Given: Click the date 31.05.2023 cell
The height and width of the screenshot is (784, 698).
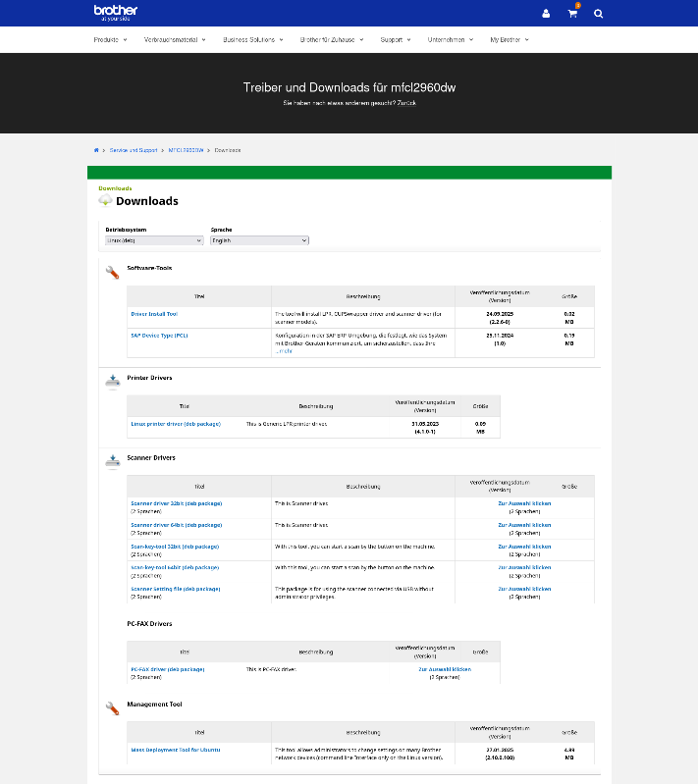Looking at the screenshot, I should tap(425, 424).
